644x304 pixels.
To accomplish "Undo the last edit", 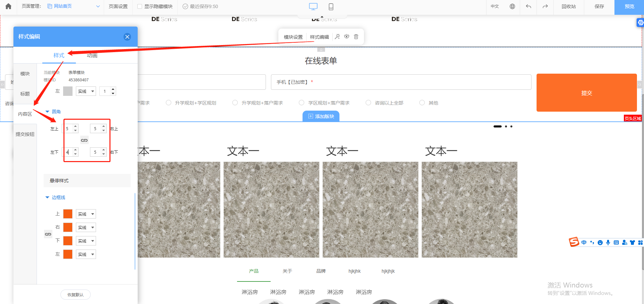I will pyautogui.click(x=528, y=6).
